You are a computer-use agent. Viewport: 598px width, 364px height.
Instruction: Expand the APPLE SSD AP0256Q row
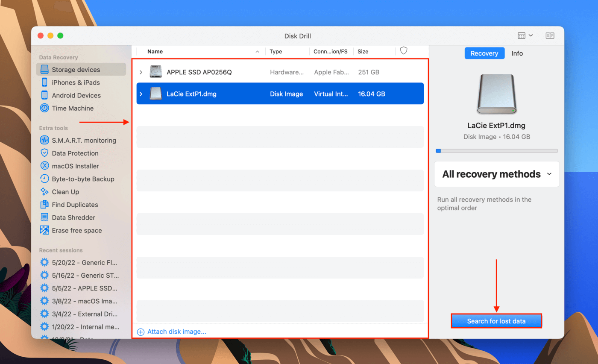pyautogui.click(x=141, y=72)
